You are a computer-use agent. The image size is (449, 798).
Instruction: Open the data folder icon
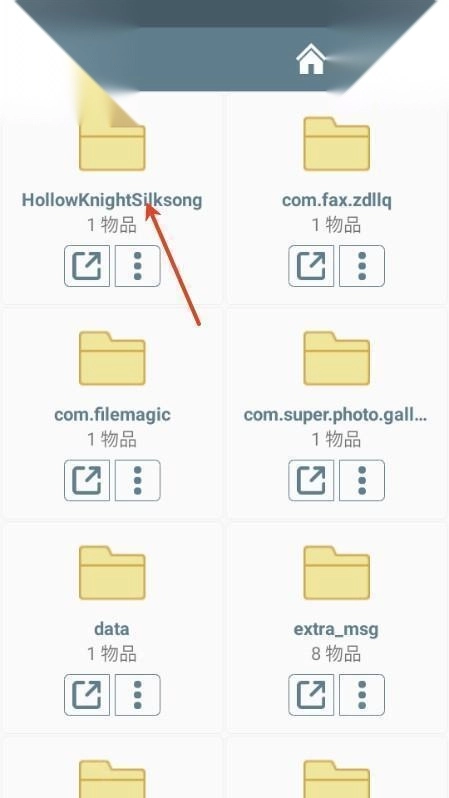point(112,573)
